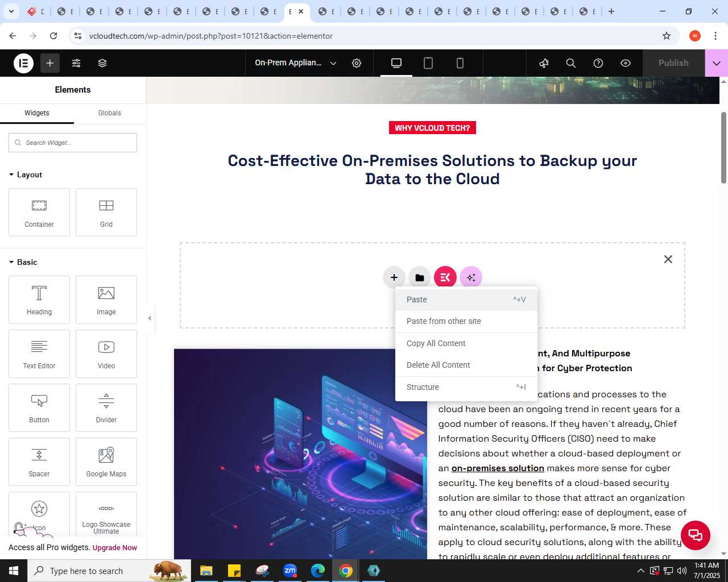This screenshot has height=582, width=728.
Task: Choose Paste from other site
Action: point(466,321)
